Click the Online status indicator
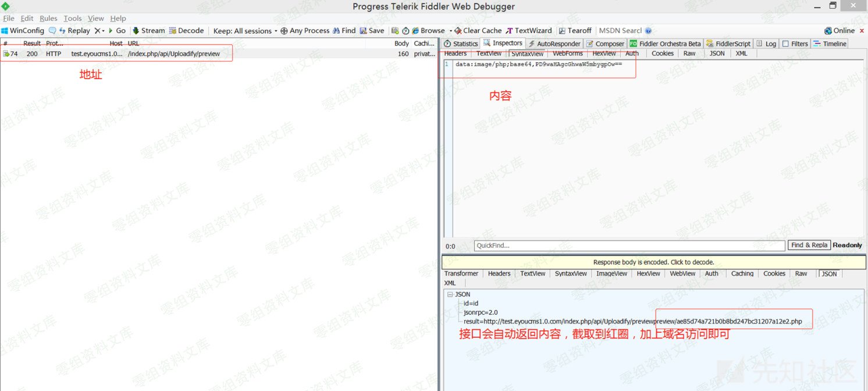Screen dimensions: 868x391 click(x=839, y=31)
